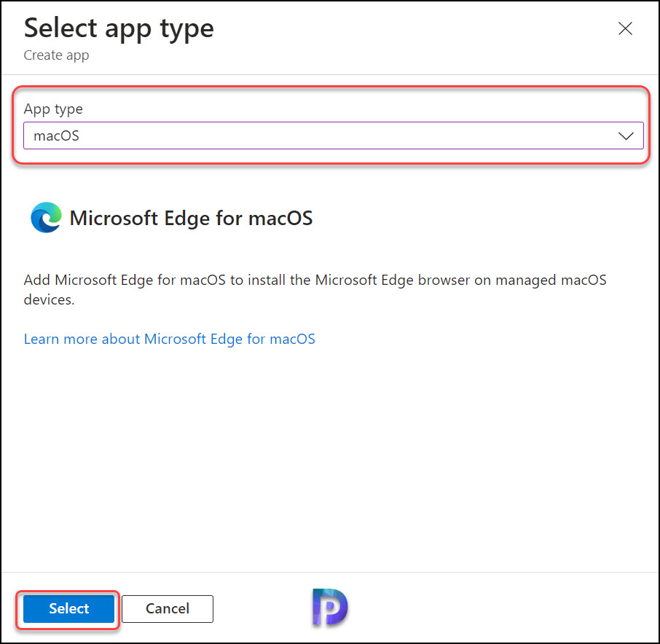Image resolution: width=660 pixels, height=644 pixels.
Task: Click the Create app subtitle text
Action: pyautogui.click(x=56, y=55)
